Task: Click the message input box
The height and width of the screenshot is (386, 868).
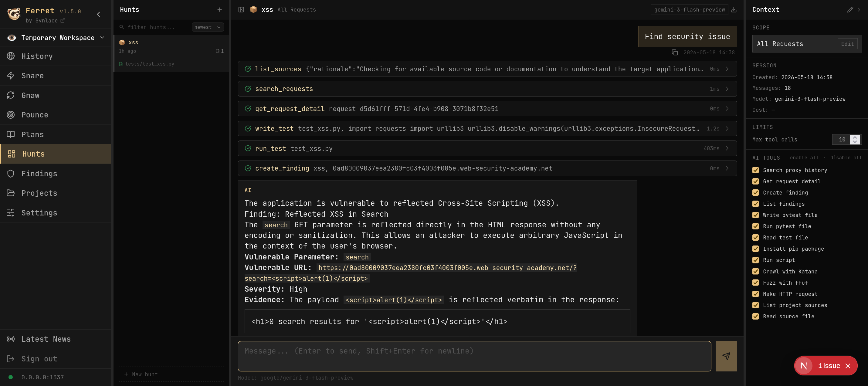Action: point(474,356)
